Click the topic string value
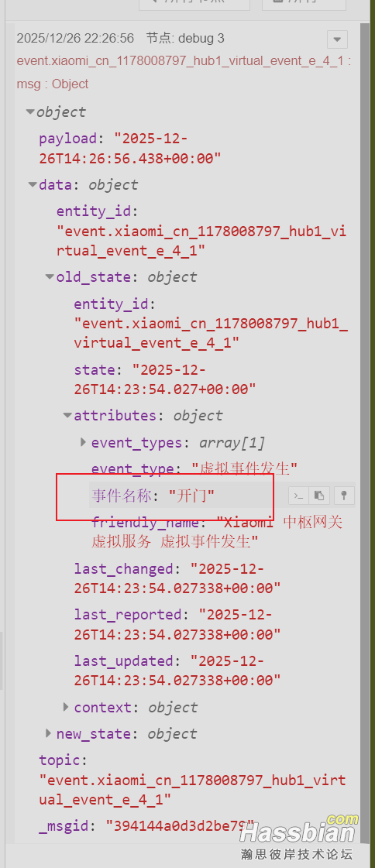This screenshot has height=868, width=375. coord(193,790)
